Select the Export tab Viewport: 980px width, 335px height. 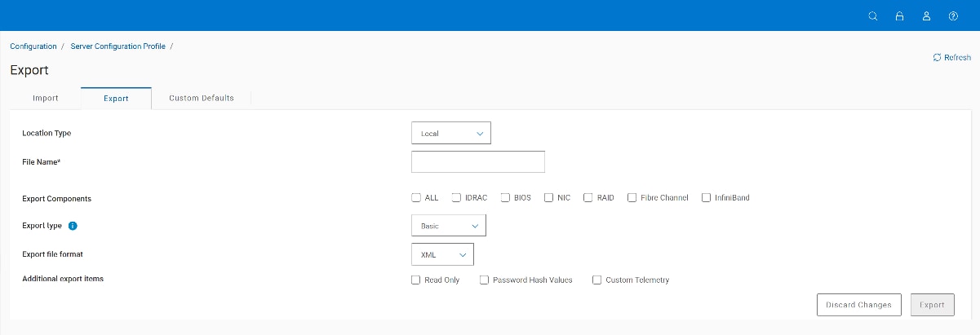tap(116, 99)
